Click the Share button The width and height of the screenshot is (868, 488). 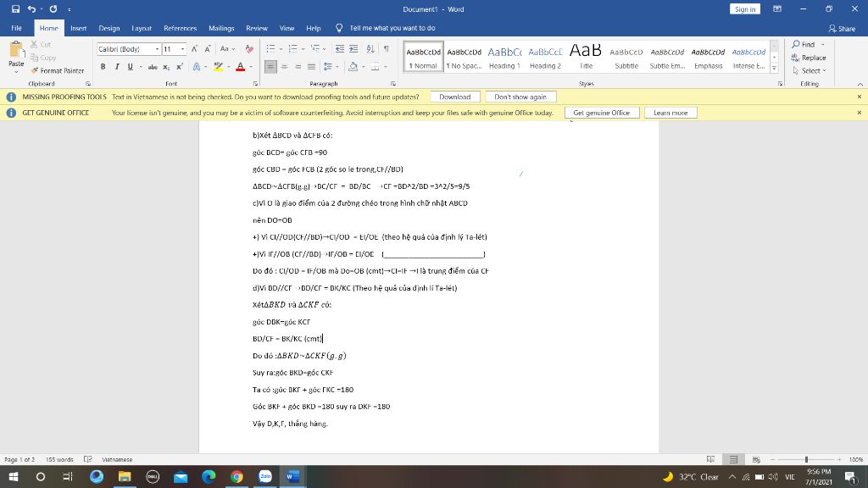coord(842,28)
